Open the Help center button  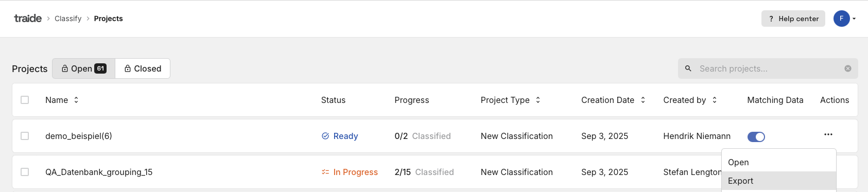click(793, 19)
